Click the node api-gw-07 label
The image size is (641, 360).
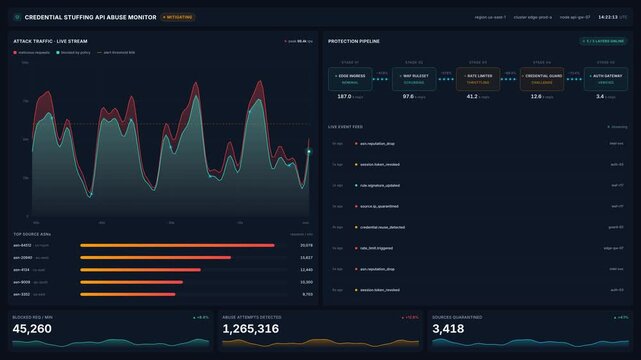pos(575,17)
